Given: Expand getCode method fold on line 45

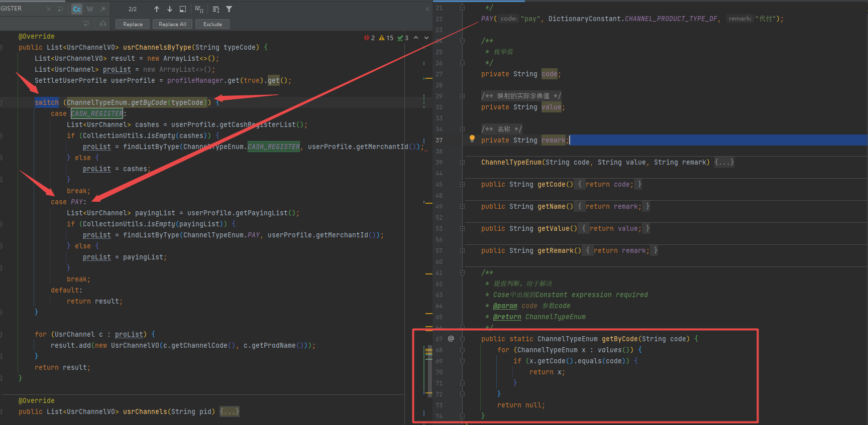Looking at the screenshot, I should (x=462, y=184).
